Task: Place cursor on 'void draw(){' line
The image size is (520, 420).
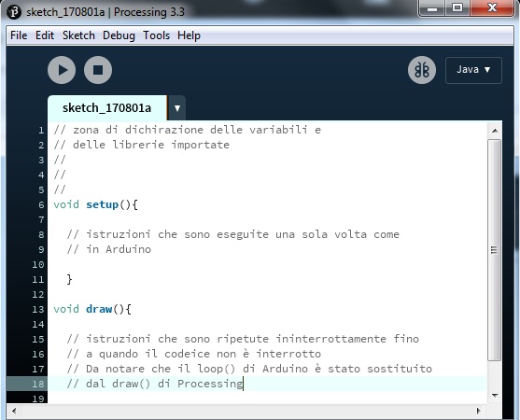Action: [x=92, y=309]
